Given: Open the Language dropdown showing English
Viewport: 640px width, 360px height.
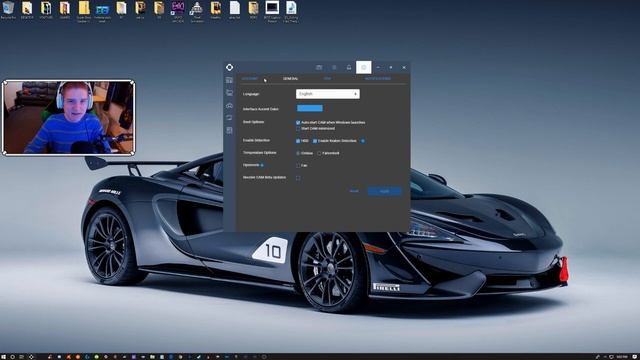Looking at the screenshot, I should coord(328,94).
